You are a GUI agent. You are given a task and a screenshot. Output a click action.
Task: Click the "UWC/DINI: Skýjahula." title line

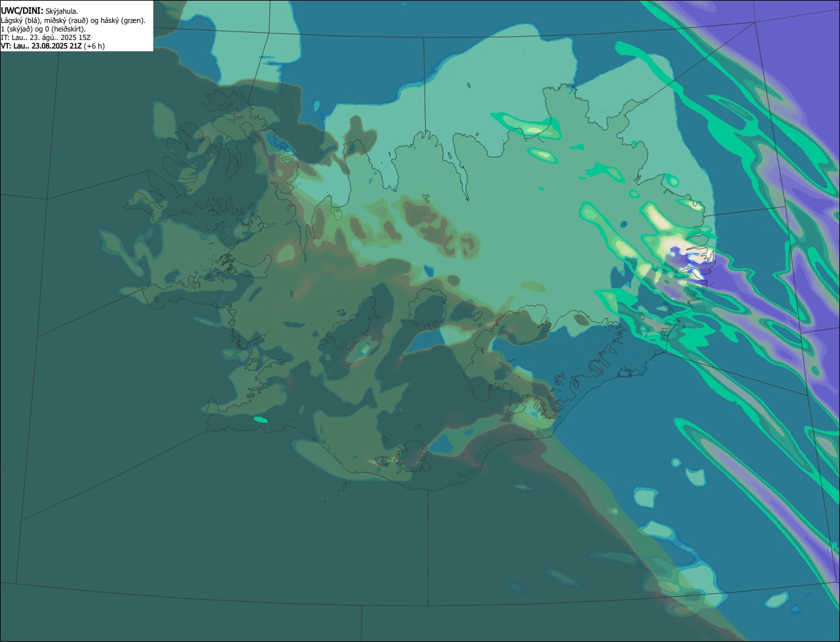(39, 11)
